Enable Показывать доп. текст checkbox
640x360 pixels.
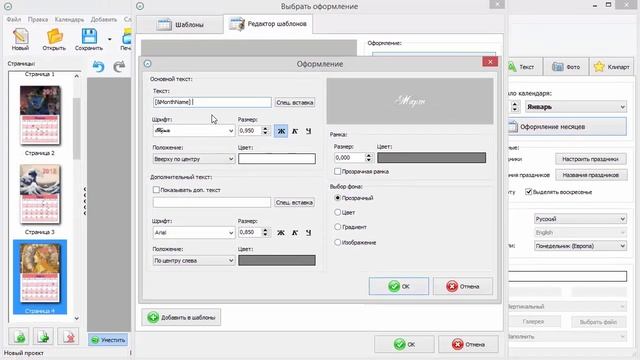[156, 190]
